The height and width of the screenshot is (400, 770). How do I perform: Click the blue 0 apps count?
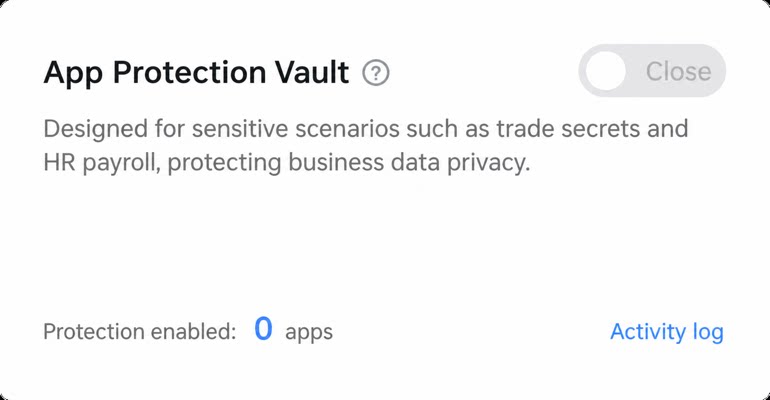(263, 329)
